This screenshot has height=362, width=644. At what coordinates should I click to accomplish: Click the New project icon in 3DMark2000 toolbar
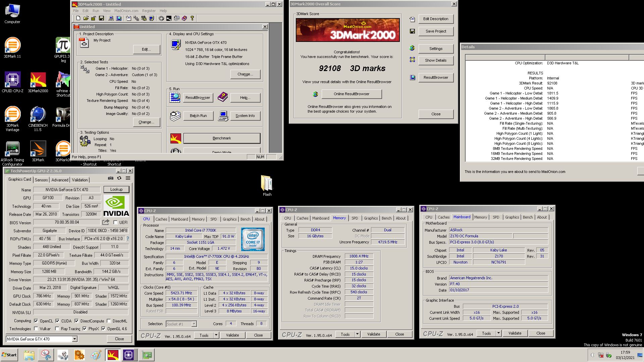coord(78,18)
